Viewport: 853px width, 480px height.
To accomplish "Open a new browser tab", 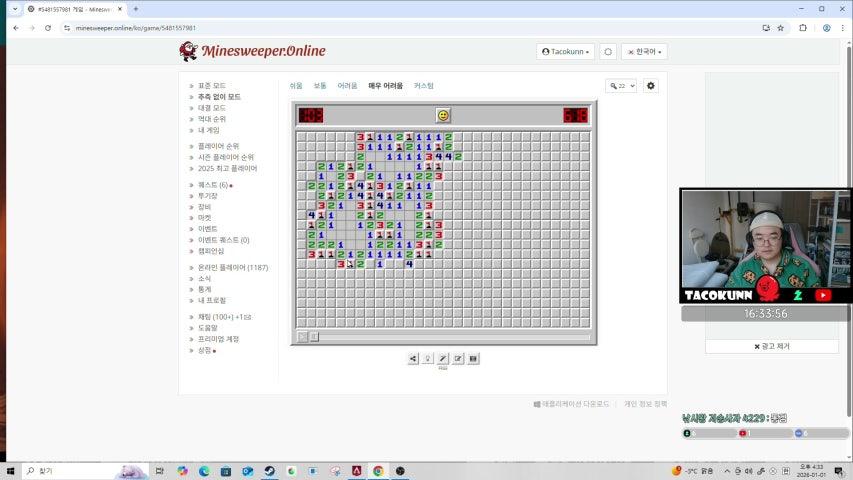I will 136,9.
